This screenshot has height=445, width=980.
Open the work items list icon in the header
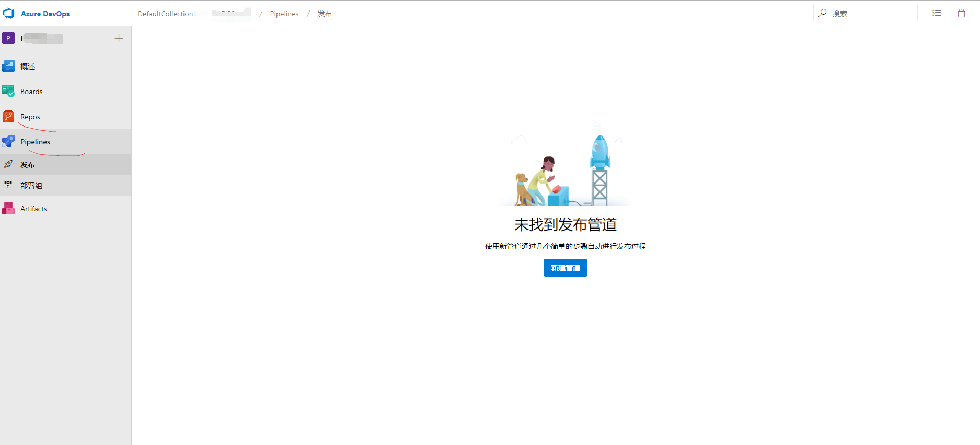(x=937, y=14)
